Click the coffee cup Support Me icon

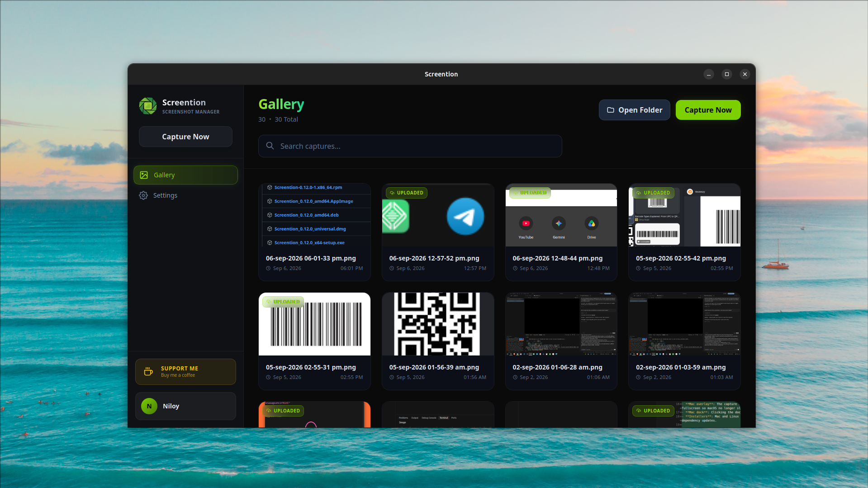point(148,371)
